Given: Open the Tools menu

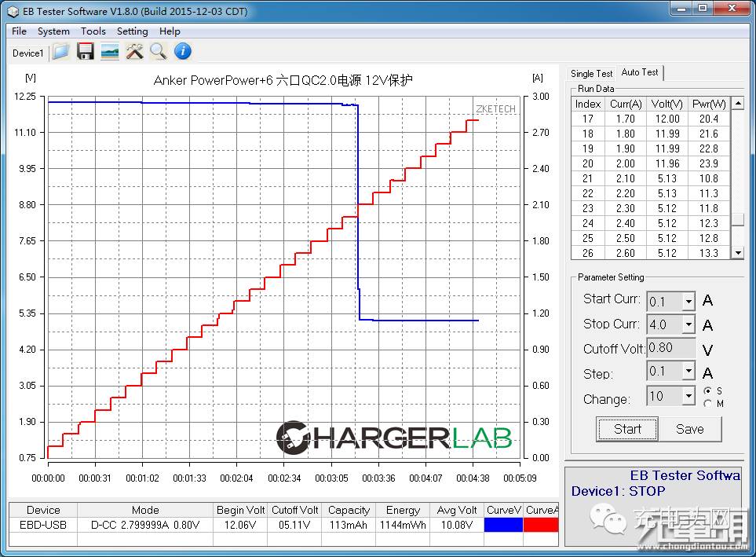Looking at the screenshot, I should pyautogui.click(x=93, y=31).
